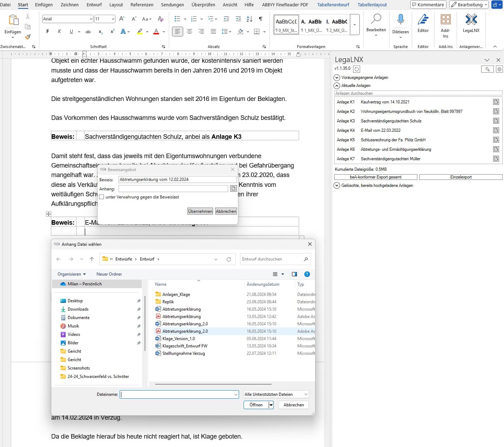Click the LegaLNX refresh icon next to version
504x447 pixels.
357,69
